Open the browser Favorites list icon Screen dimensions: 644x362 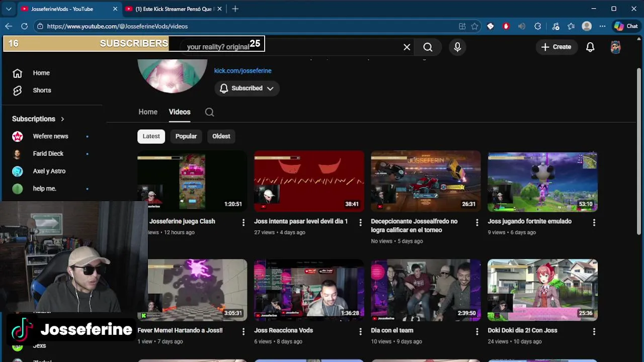pos(571,26)
